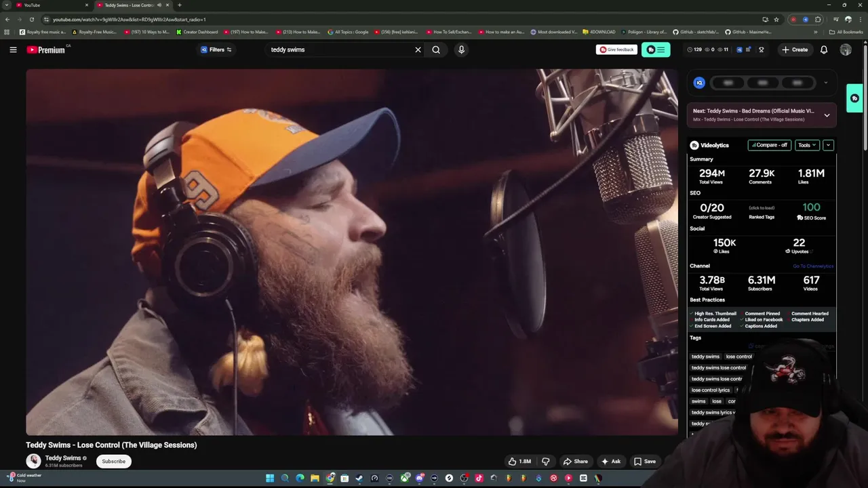Share the Lose Control video
Image resolution: width=868 pixels, height=488 pixels.
tap(576, 462)
